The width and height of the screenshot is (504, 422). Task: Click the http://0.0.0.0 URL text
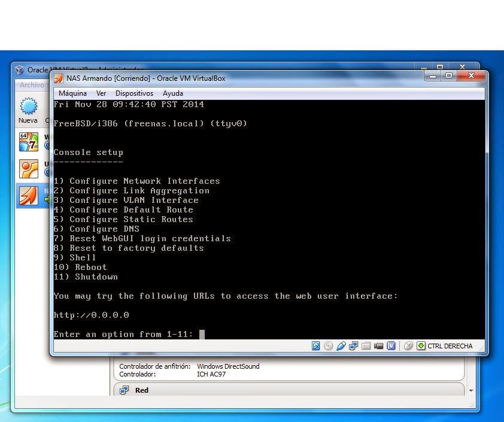pyautogui.click(x=92, y=315)
